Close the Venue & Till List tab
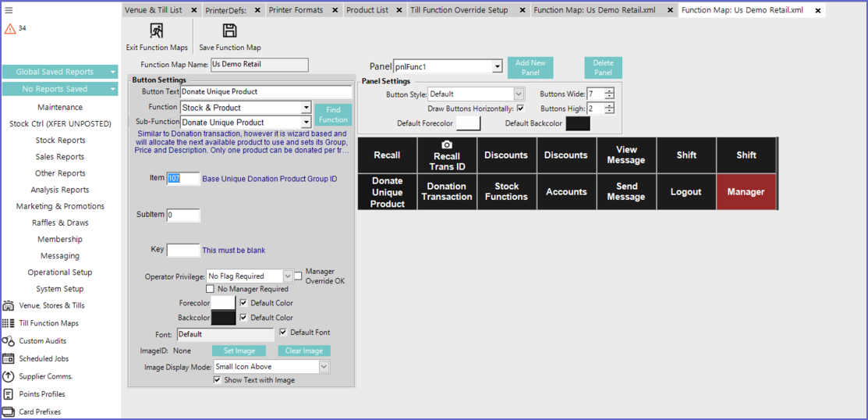 (x=193, y=10)
